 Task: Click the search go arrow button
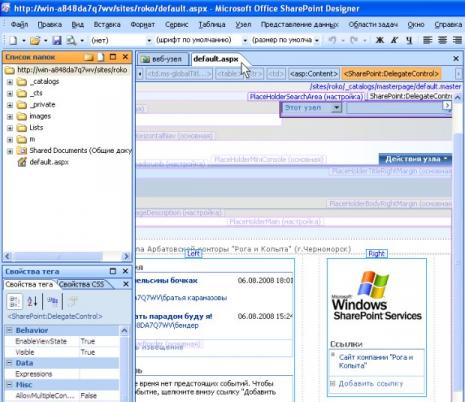point(447,106)
